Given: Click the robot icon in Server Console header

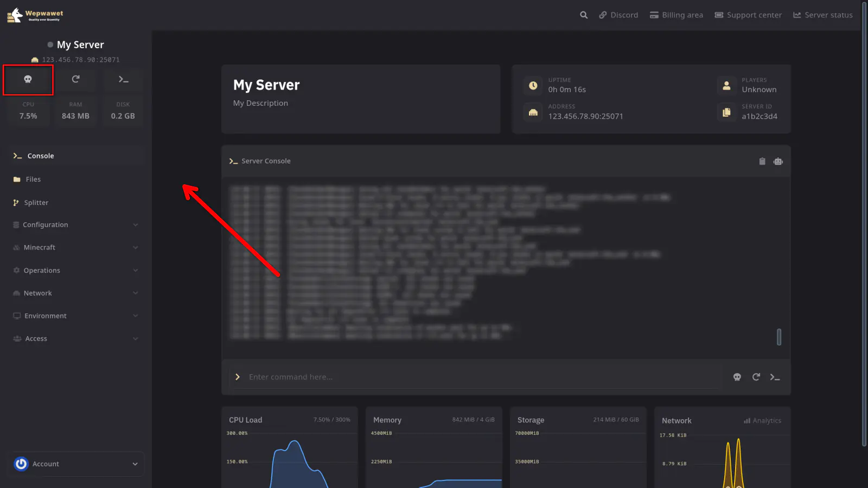Looking at the screenshot, I should [778, 161].
